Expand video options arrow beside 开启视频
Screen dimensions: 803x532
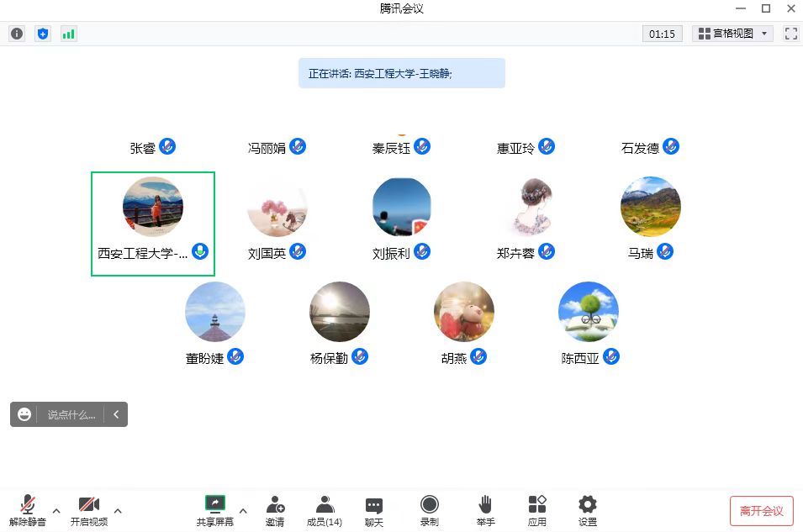click(118, 510)
